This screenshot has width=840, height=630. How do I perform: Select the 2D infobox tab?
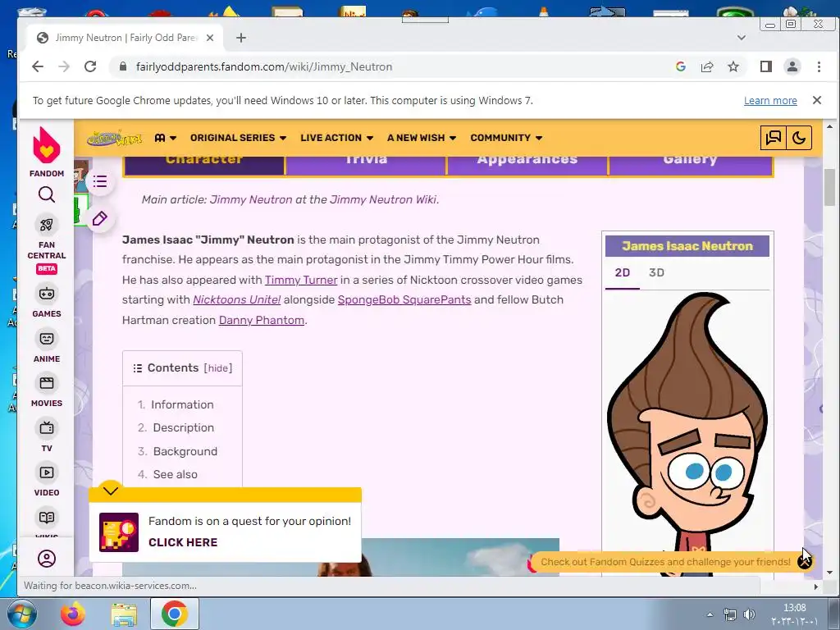(x=623, y=272)
